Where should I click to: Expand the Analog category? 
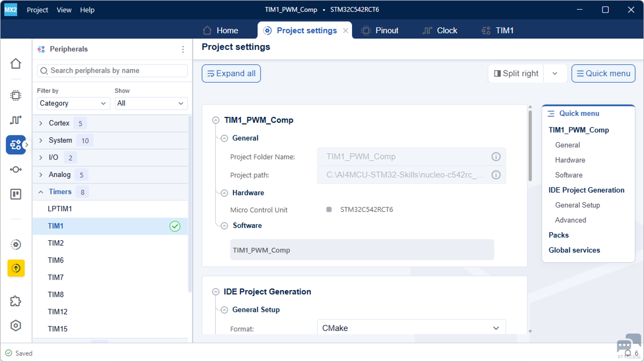coord(41,175)
